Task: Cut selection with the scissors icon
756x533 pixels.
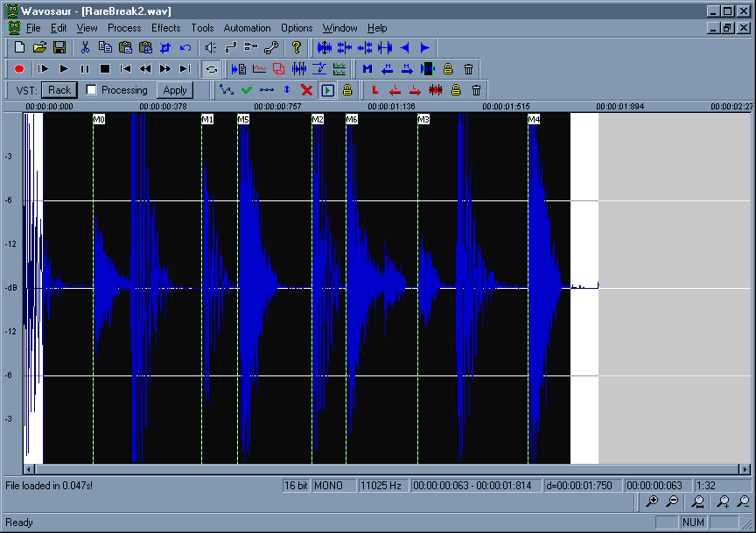Action: pos(85,47)
